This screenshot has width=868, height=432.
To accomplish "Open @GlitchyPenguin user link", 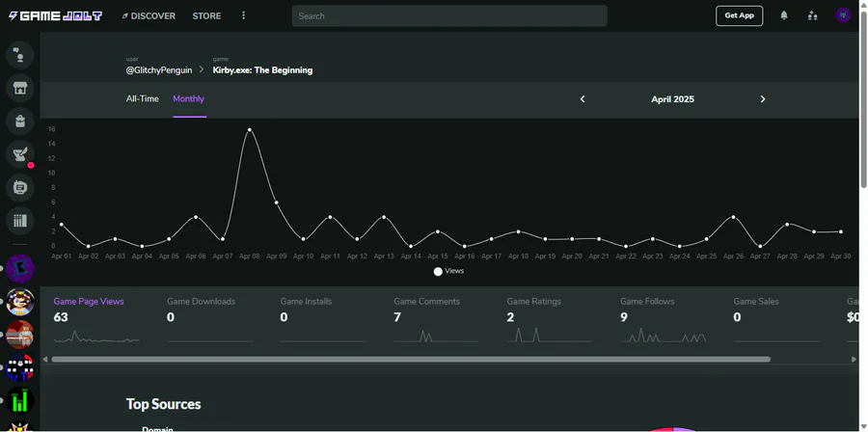I will 159,70.
